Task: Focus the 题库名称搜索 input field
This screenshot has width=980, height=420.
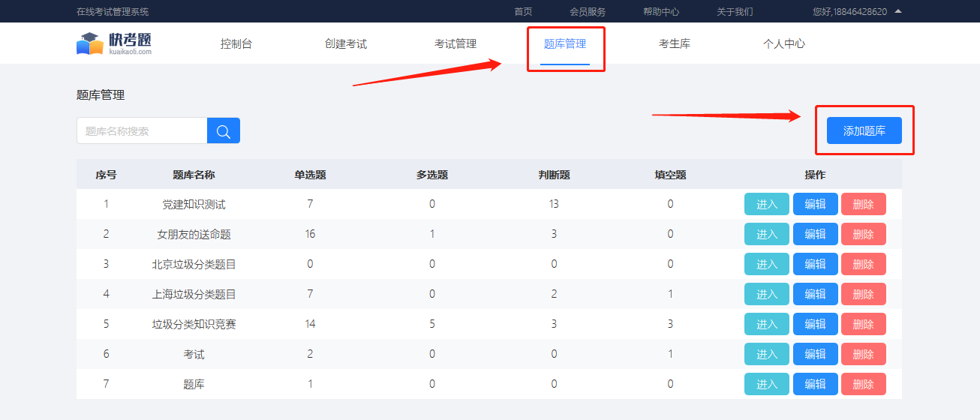Action: coord(142,130)
